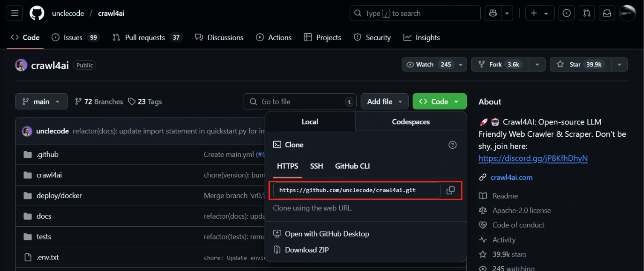Image resolution: width=644 pixels, height=271 pixels.
Task: Click Open with GitHub Desktop
Action: tap(321, 234)
